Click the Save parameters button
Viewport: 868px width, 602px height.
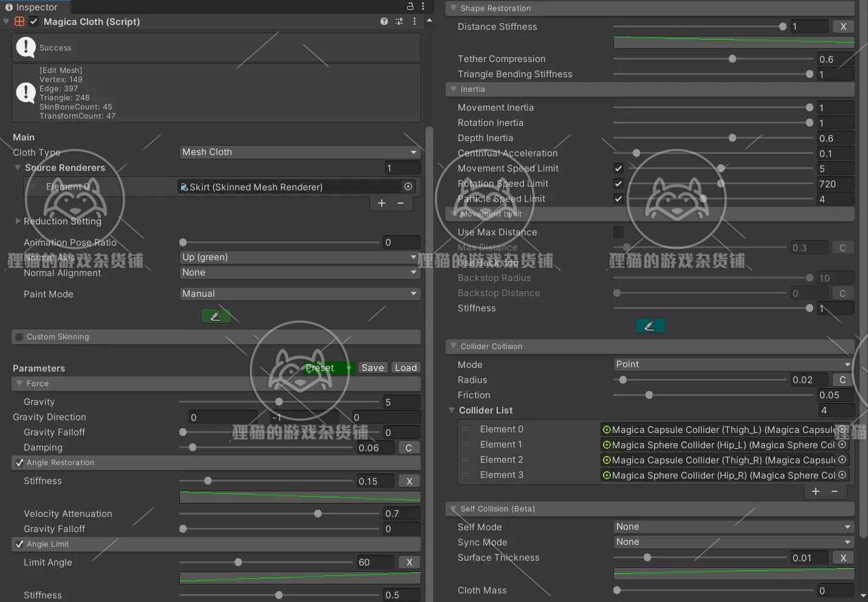(x=373, y=368)
